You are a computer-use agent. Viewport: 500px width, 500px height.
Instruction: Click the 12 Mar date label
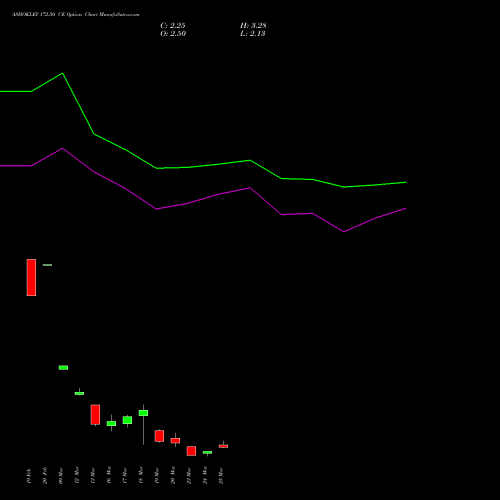(77, 475)
